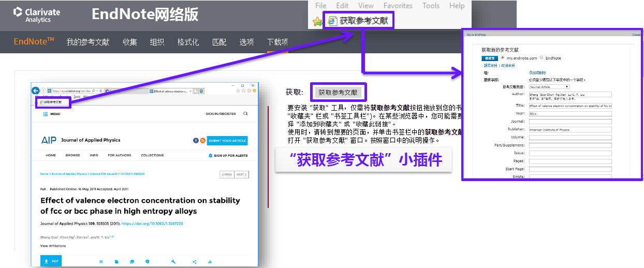Open the article DOI link

152,224
